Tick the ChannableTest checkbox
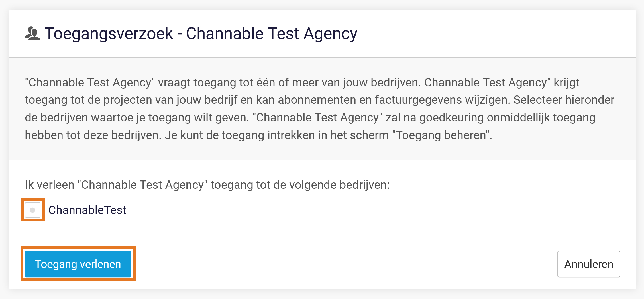This screenshot has width=644, height=299. point(32,210)
